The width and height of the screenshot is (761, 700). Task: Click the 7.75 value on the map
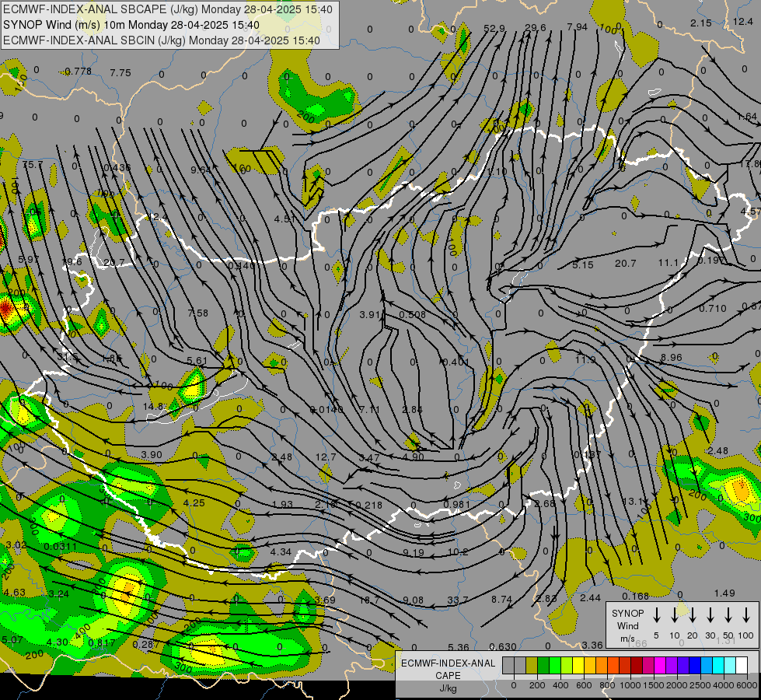coord(120,73)
